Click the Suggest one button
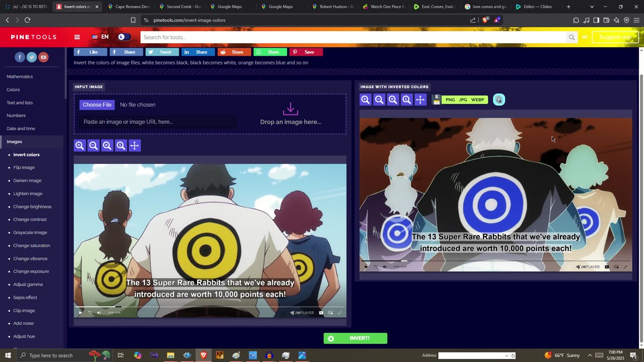 615,37
